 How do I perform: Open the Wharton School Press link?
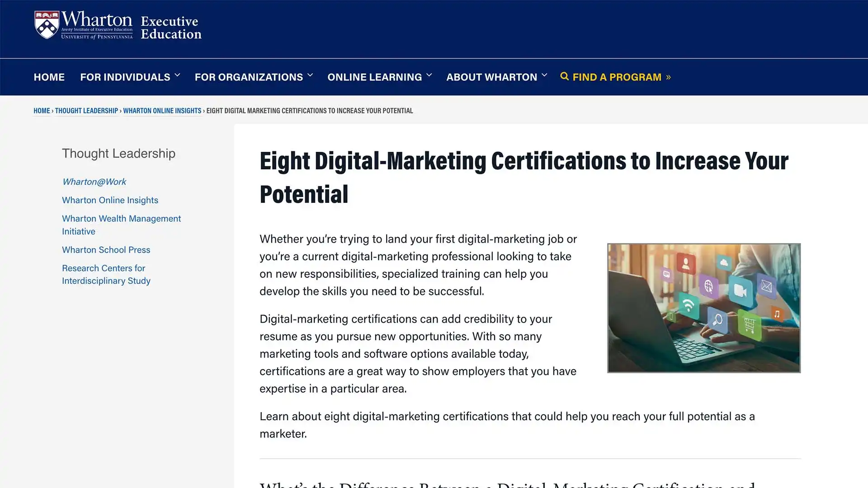pyautogui.click(x=106, y=250)
